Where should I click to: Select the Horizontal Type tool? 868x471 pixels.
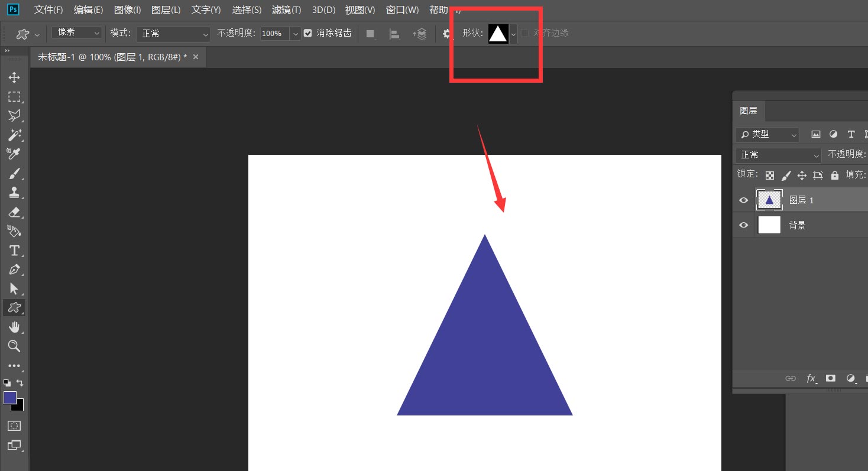pos(14,251)
